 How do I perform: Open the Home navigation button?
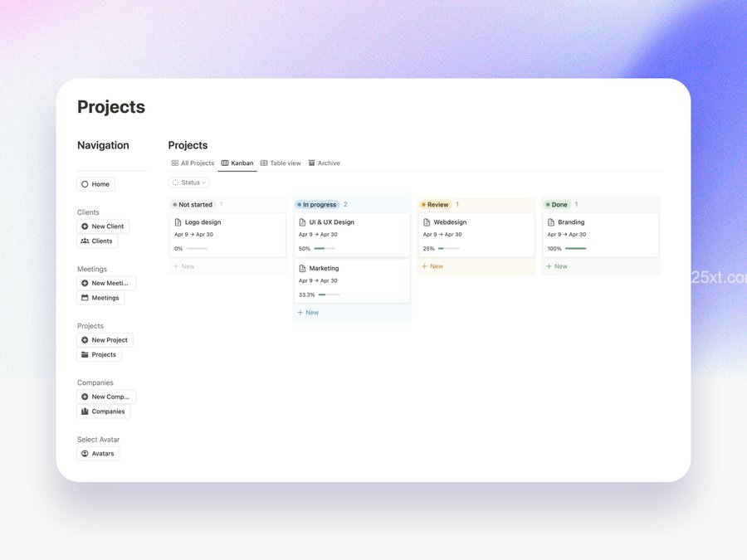95,184
